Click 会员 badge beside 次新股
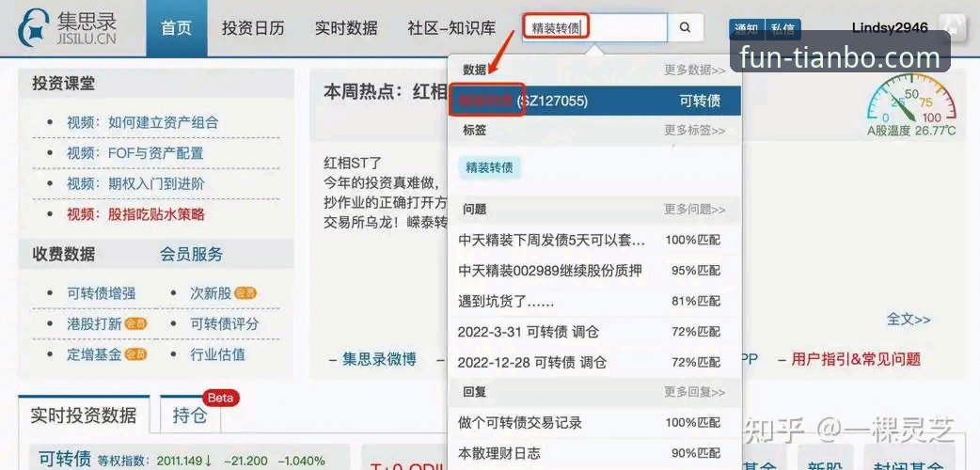 pos(245,293)
